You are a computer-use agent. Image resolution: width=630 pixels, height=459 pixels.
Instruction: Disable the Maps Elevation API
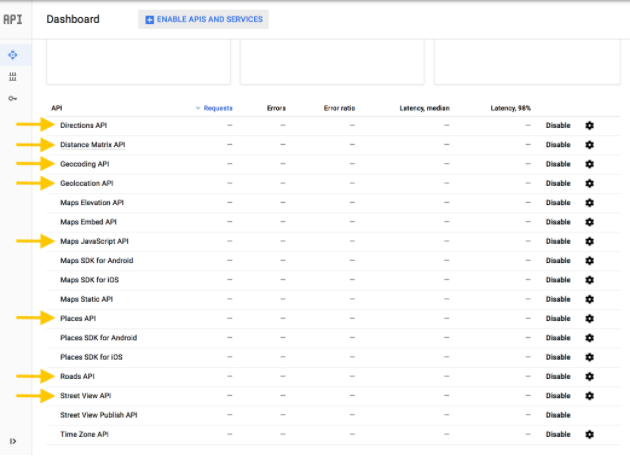pos(558,203)
